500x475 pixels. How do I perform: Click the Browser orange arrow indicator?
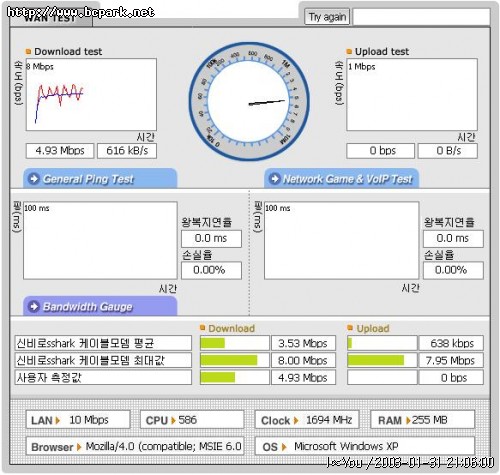(79, 447)
